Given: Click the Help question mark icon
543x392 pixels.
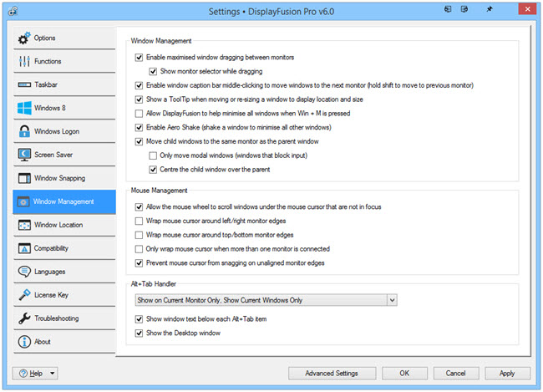Looking at the screenshot, I should coord(23,374).
